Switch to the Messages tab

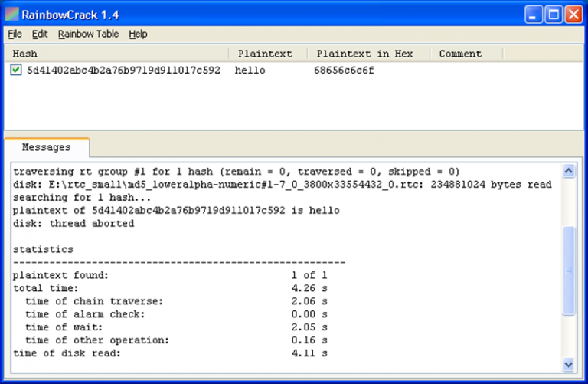click(46, 147)
